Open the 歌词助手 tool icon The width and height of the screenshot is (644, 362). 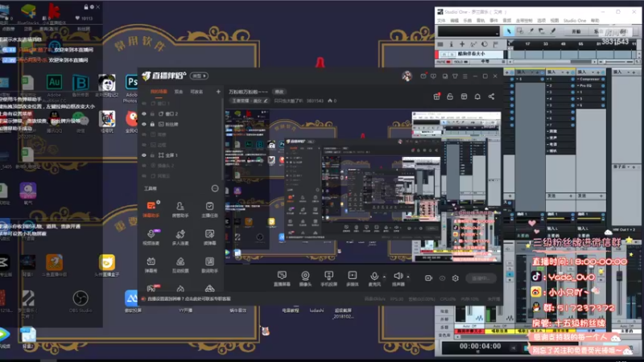tap(209, 265)
